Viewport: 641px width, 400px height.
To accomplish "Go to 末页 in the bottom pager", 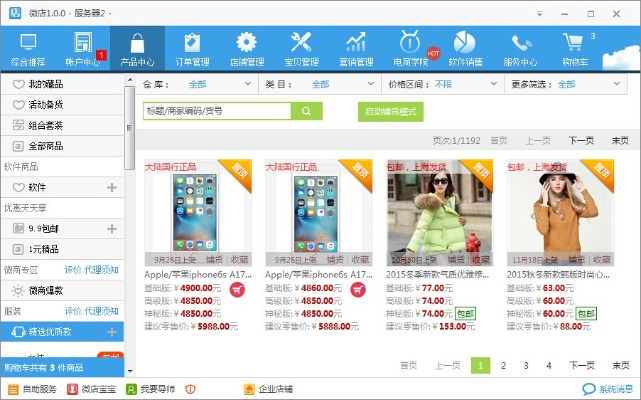I will [620, 365].
